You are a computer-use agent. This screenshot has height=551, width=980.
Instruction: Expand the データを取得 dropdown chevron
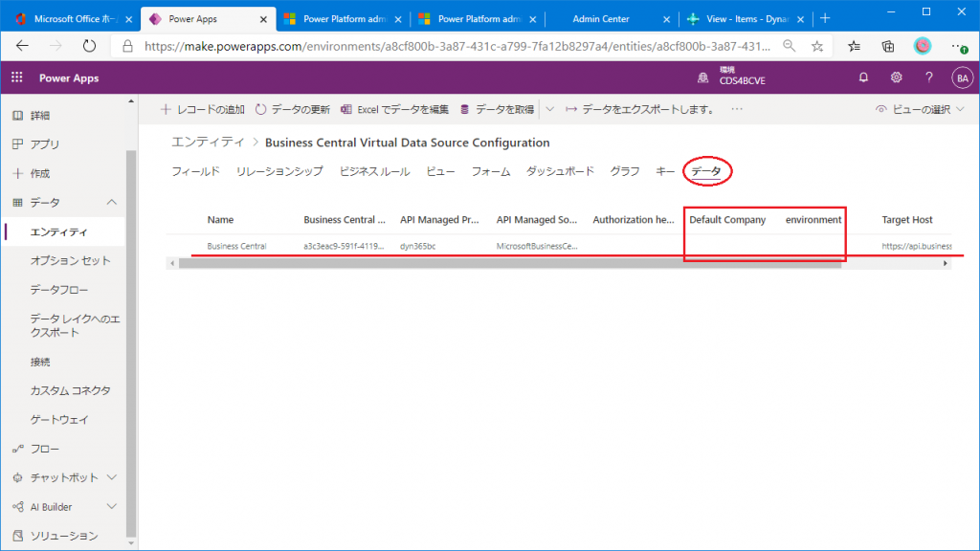click(549, 109)
